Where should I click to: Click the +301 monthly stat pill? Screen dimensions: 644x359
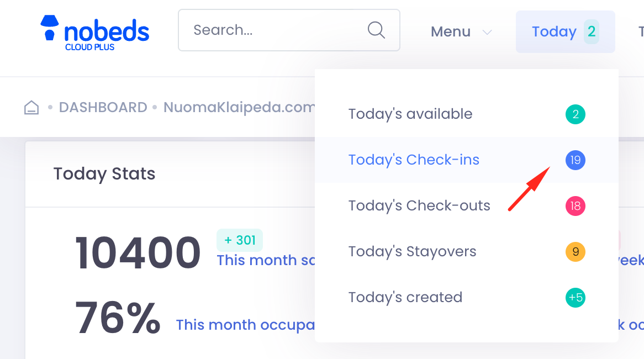tap(239, 240)
